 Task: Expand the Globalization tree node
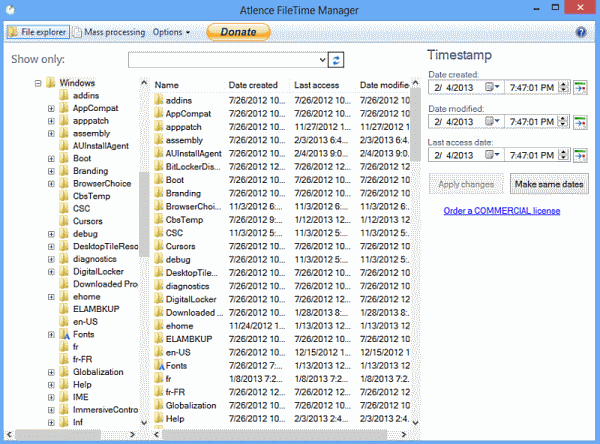coord(51,372)
